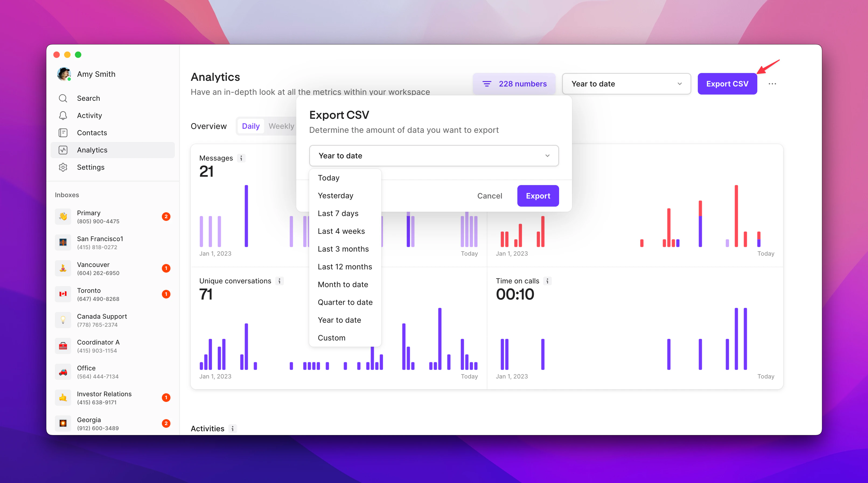This screenshot has height=483, width=868.
Task: Switch to the Weekly tab
Action: click(x=281, y=126)
